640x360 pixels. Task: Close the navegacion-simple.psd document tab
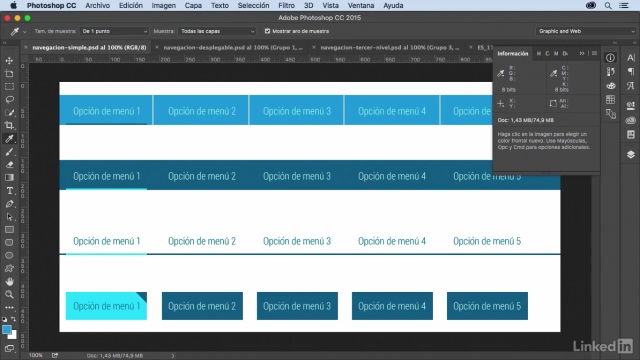26,47
